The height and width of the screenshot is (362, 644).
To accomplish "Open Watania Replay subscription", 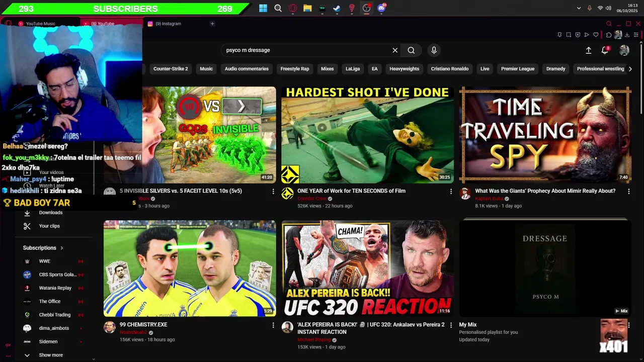I will pos(53,288).
